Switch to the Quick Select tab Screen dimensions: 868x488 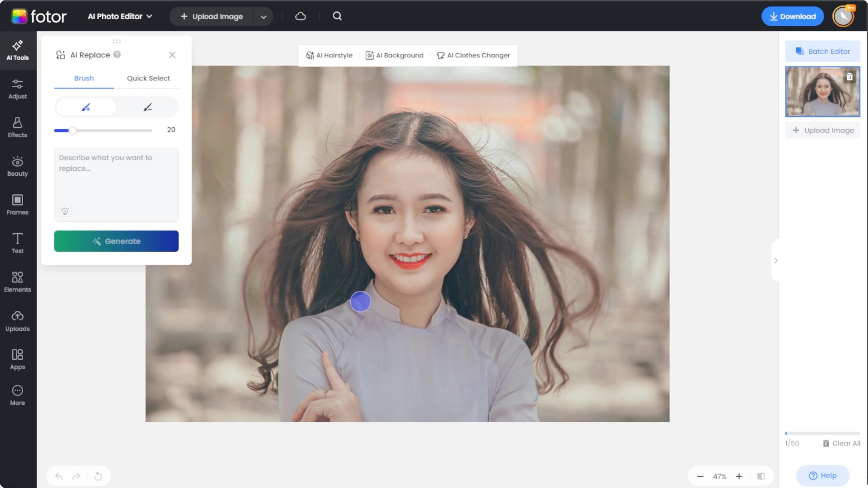[x=148, y=78]
